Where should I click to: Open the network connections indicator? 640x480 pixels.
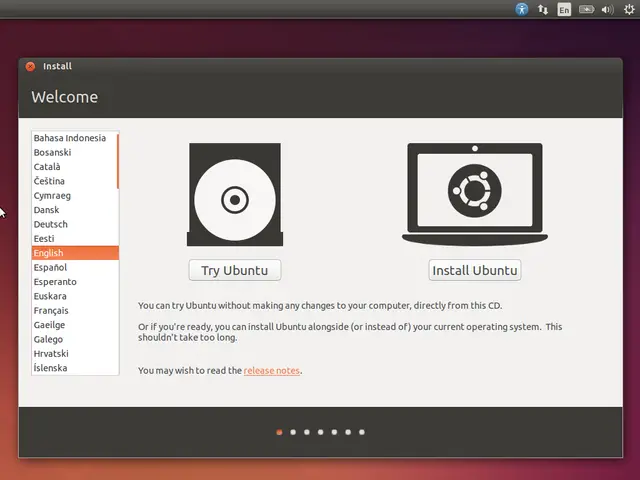pos(543,9)
